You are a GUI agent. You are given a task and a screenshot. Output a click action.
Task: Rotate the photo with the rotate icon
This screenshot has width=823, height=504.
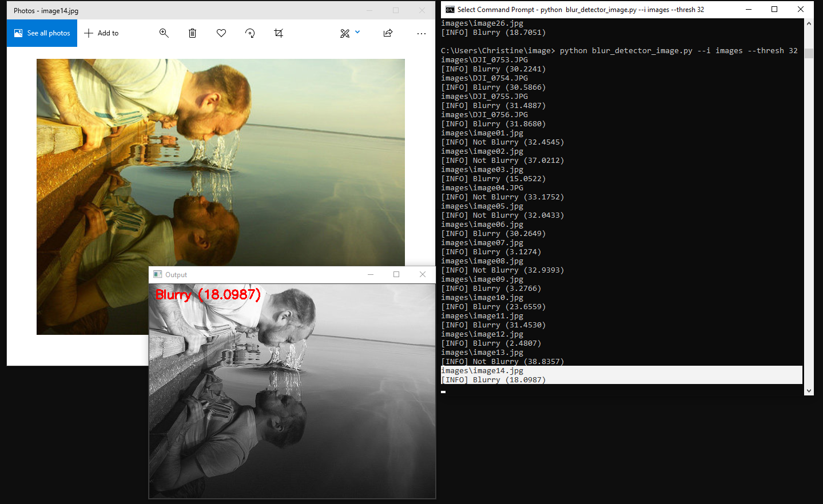[250, 33]
